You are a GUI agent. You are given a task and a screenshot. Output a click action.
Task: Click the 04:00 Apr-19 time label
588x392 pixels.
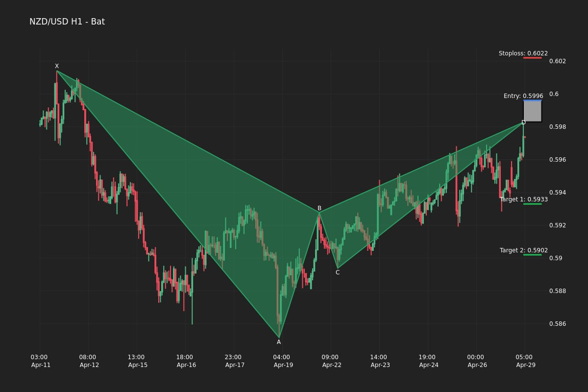(282, 361)
